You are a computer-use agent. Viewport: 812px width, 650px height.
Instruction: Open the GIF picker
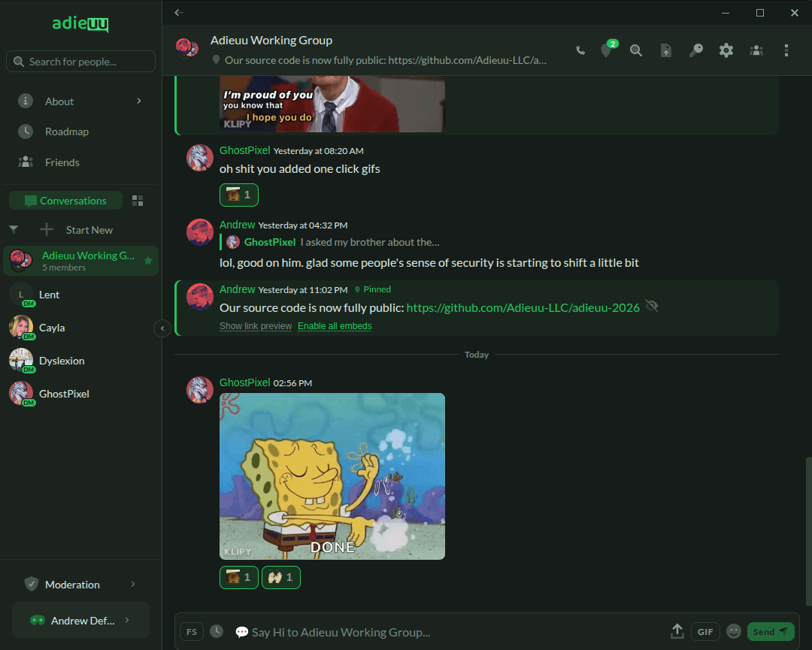coord(704,632)
